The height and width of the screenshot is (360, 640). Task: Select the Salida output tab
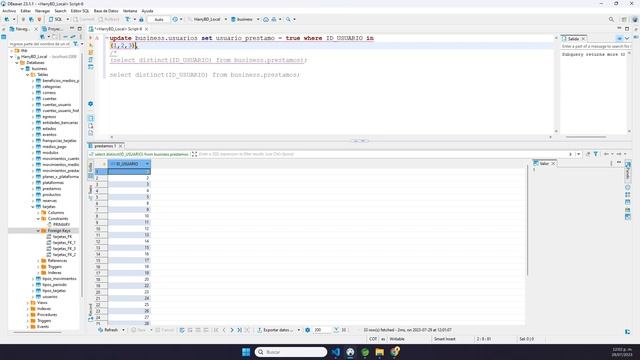pos(573,38)
